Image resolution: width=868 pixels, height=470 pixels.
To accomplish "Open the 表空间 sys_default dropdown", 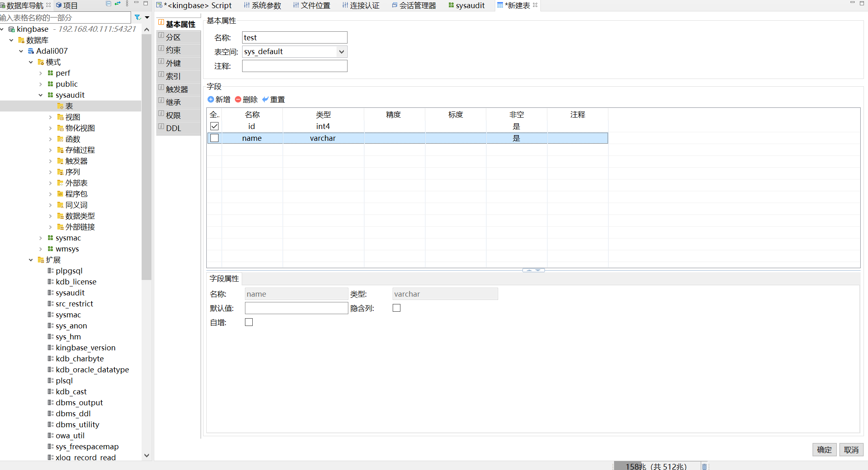I will click(x=342, y=51).
